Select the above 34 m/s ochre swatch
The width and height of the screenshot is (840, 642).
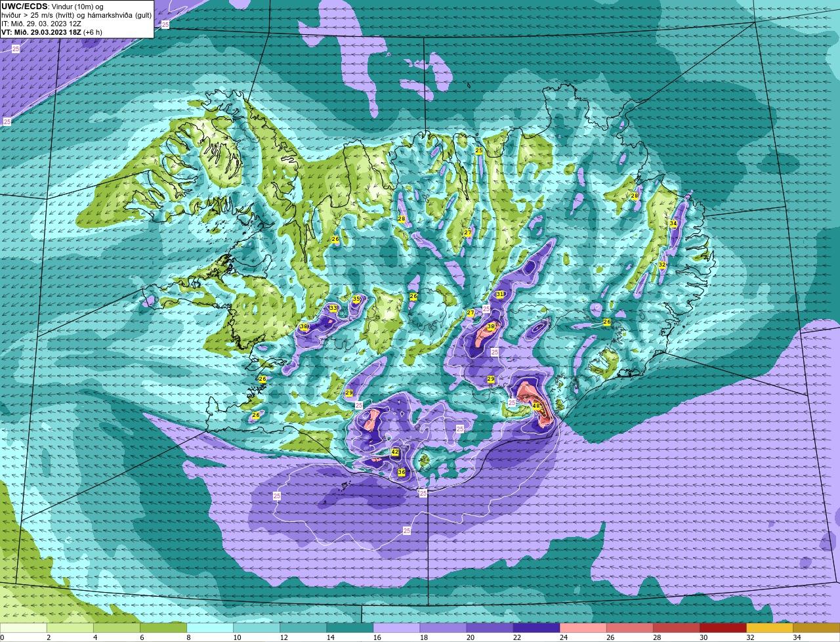(817, 628)
